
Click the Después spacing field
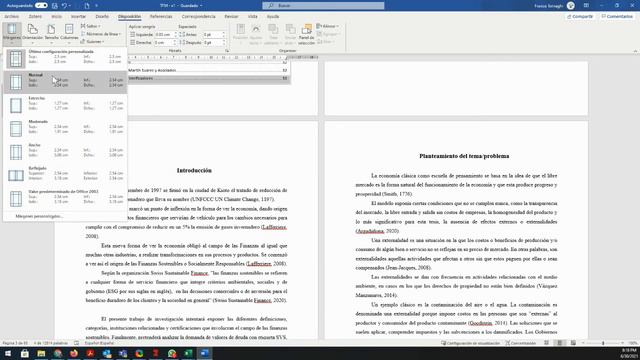212,42
